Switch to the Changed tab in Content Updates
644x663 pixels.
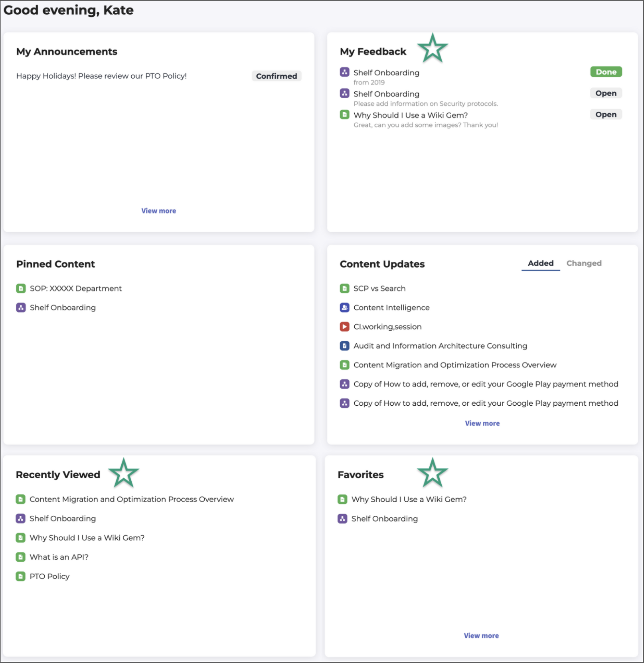point(584,263)
